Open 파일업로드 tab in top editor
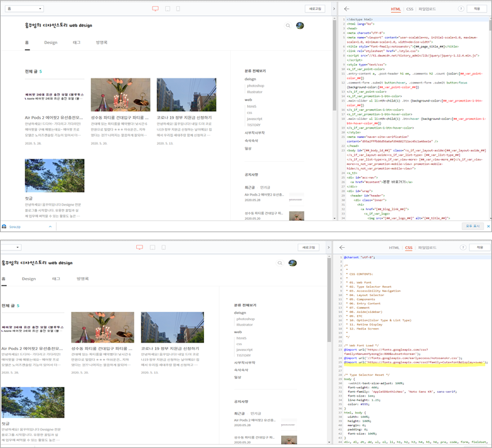This screenshot has height=448, width=492. [x=427, y=9]
